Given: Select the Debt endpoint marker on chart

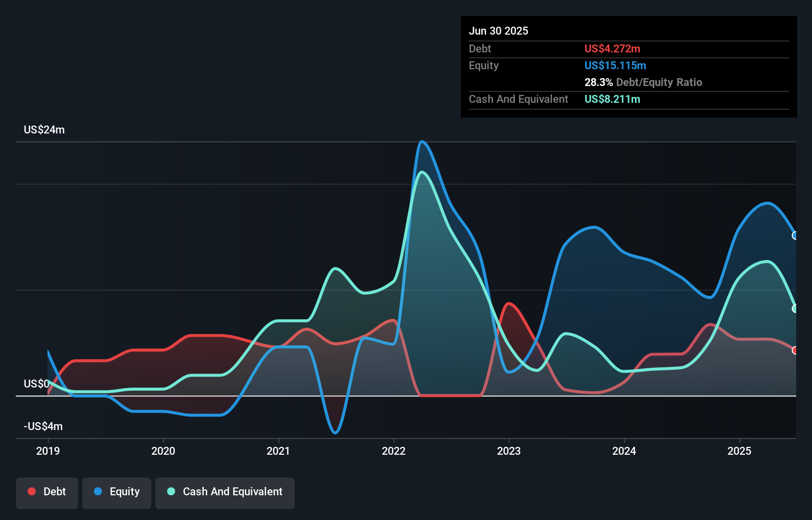Looking at the screenshot, I should coord(795,350).
